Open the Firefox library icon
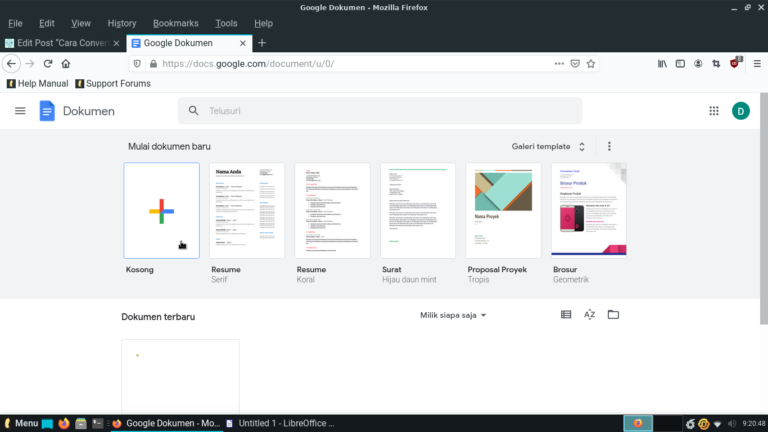Image resolution: width=768 pixels, height=432 pixels. pyautogui.click(x=662, y=64)
